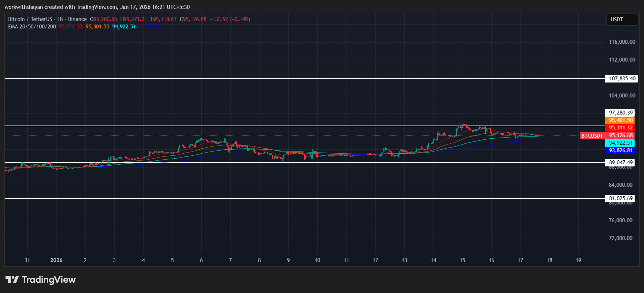Select the 107,835.40 horizontal line label
The height and width of the screenshot is (293, 644).
coord(622,79)
